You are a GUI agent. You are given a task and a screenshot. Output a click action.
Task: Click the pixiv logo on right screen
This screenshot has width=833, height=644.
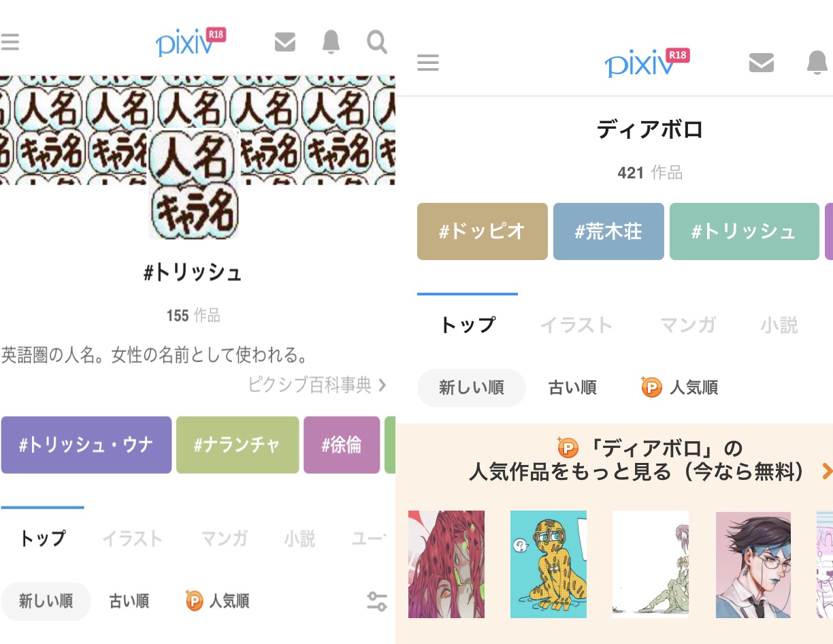tap(647, 62)
